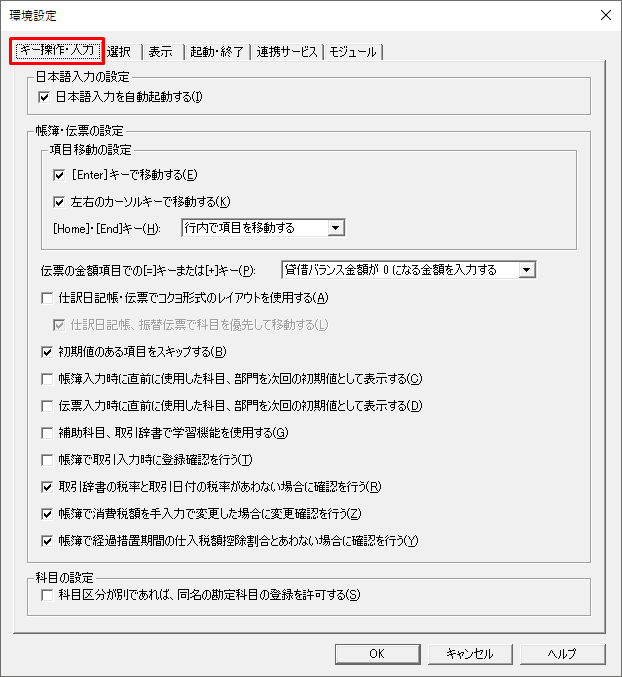
Task: Open the モジュール tab
Action: (353, 52)
